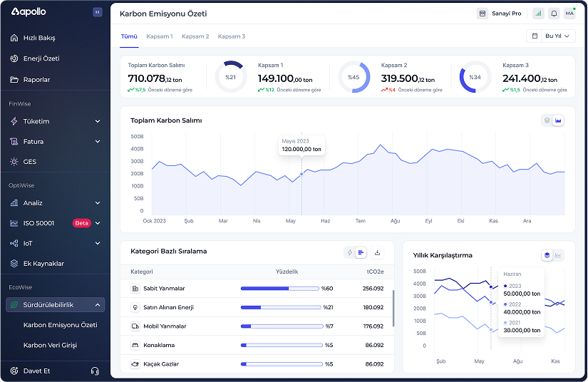Image resolution: width=588 pixels, height=382 pixels.
Task: Open the Bu Yıl date range dropdown
Action: [x=551, y=36]
